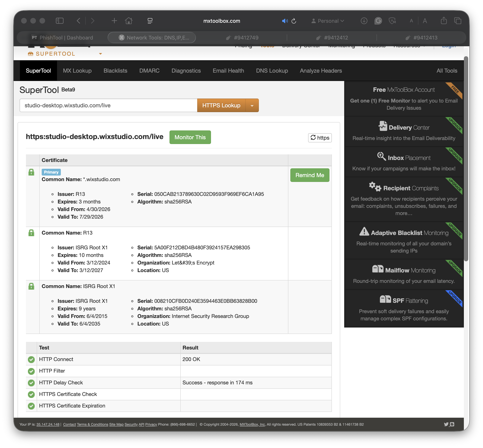Screen dimensions: 483x448
Task: Mute the audio using the speaker icon
Action: [285, 21]
